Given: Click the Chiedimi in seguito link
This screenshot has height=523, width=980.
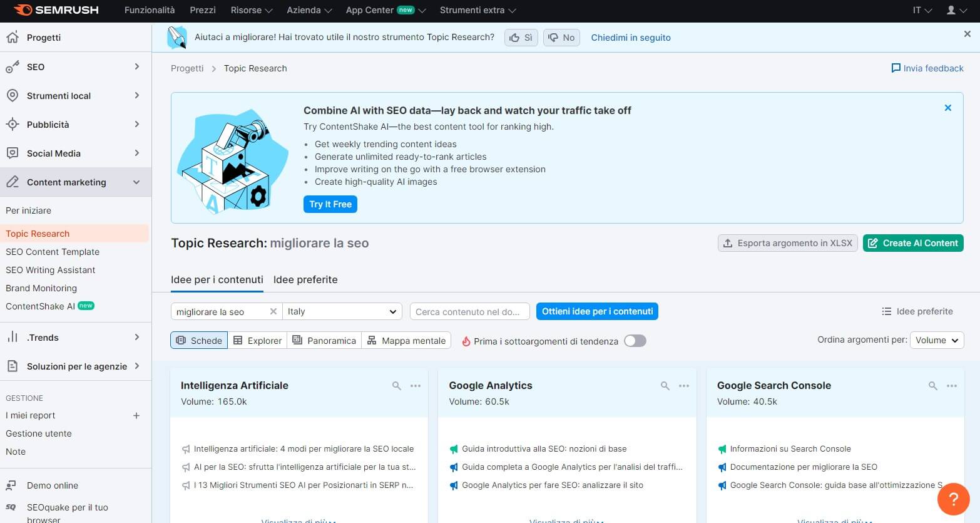Looking at the screenshot, I should point(631,38).
